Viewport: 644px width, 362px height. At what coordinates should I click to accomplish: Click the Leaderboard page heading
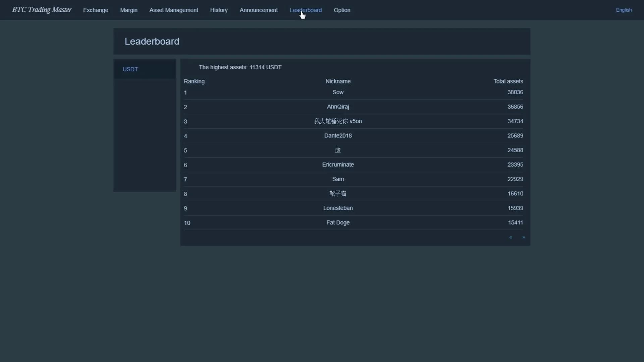pyautogui.click(x=152, y=41)
